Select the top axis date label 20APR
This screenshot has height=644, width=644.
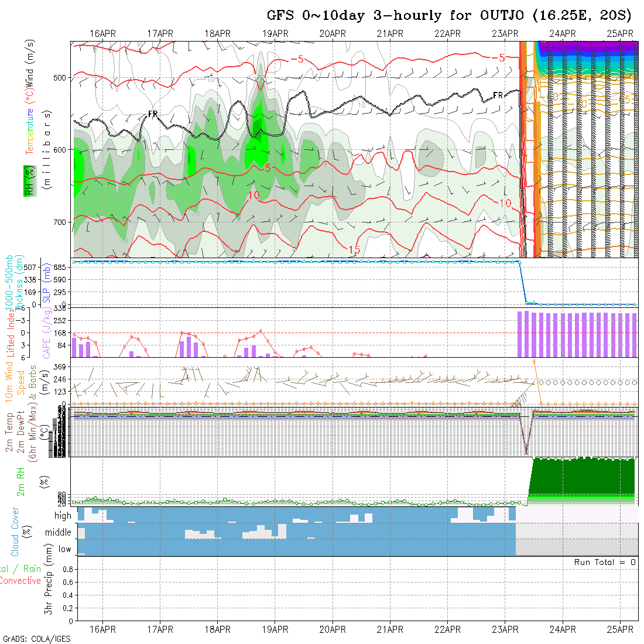pyautogui.click(x=333, y=34)
